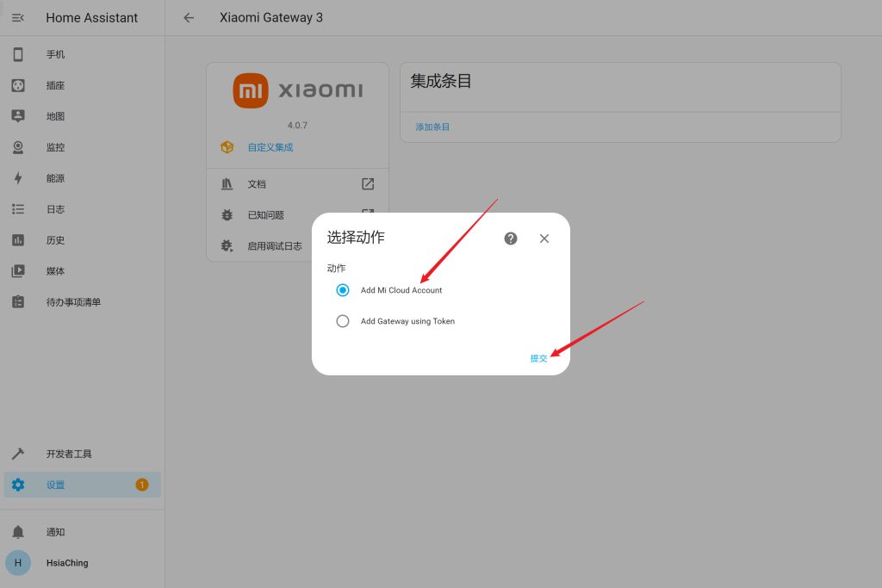Collapse the Home Assistant sidebar menu icon
The height and width of the screenshot is (588, 882).
pyautogui.click(x=18, y=18)
